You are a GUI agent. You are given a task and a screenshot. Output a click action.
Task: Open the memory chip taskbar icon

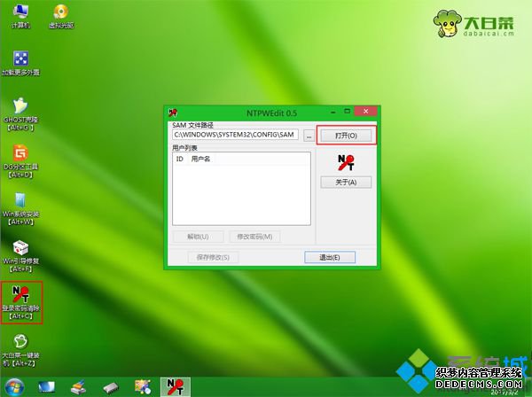111,387
